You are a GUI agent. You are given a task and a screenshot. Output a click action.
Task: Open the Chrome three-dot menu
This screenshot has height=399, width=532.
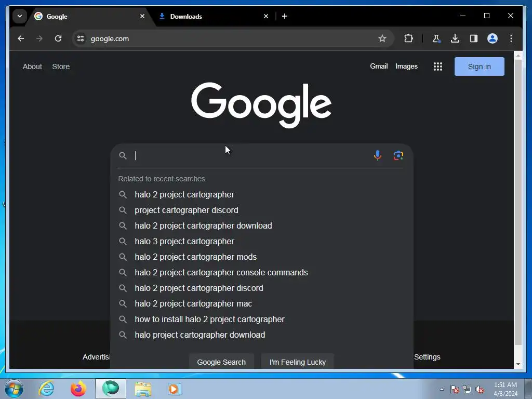[511, 38]
